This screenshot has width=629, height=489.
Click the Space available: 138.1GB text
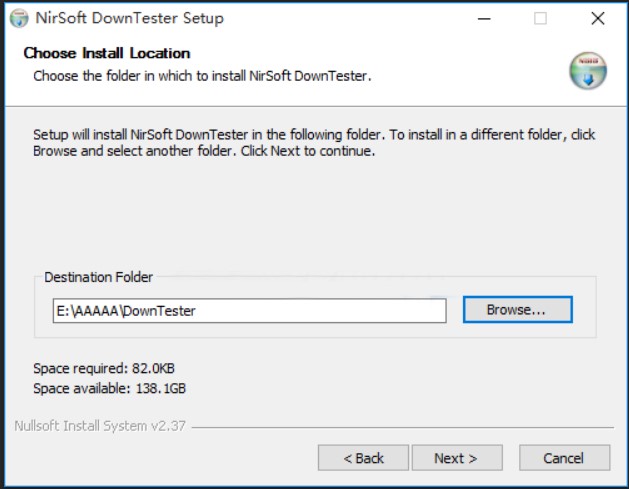point(109,388)
